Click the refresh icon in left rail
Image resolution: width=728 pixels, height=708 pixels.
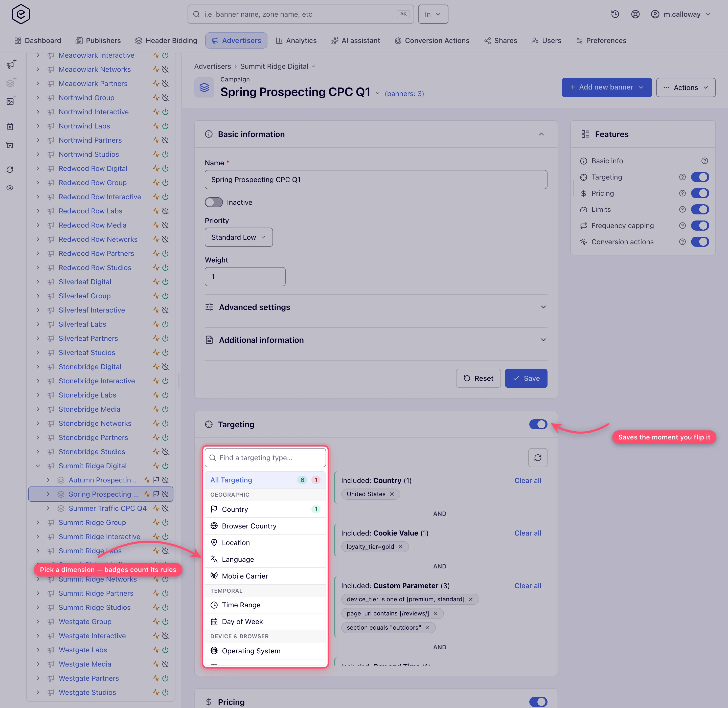click(10, 170)
